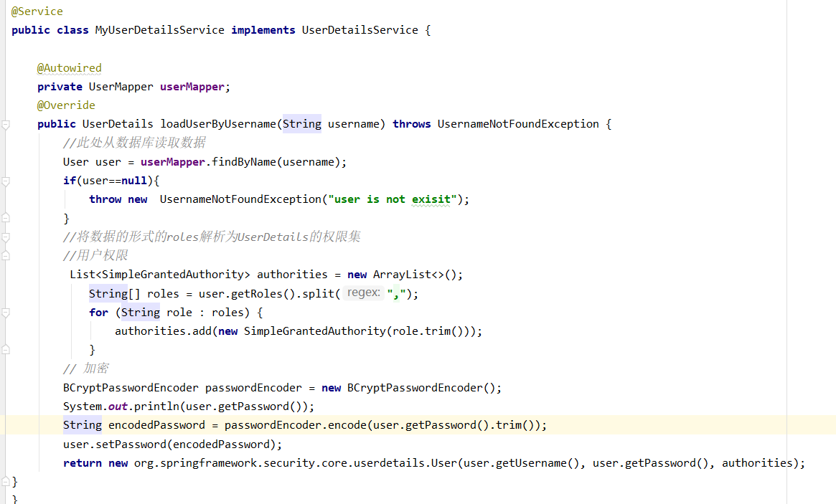Click fold-end marker beside if block closing brace
The height and width of the screenshot is (504, 836).
click(5, 217)
